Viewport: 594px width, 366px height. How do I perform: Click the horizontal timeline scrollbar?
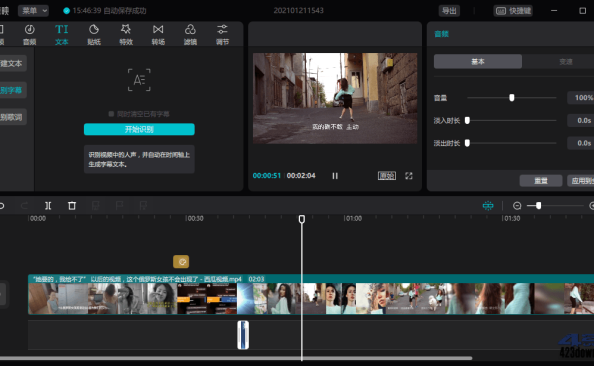pyautogui.click(x=236, y=358)
